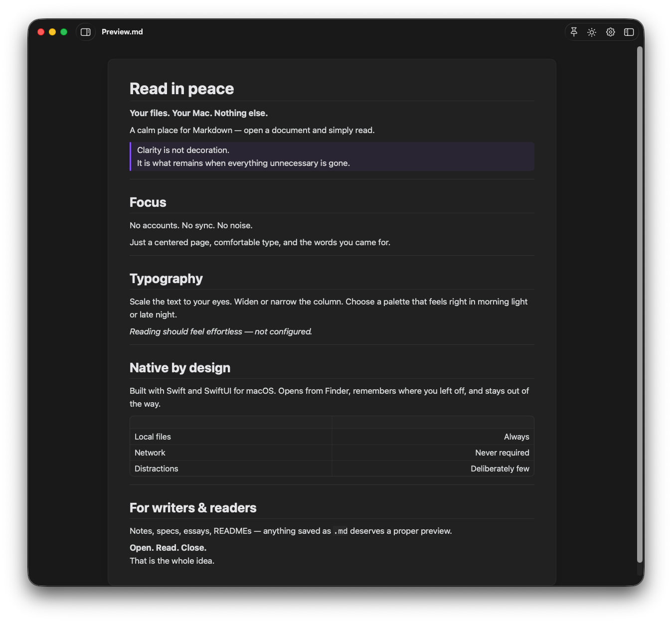Maximize the window with the green button
672x623 pixels.
tap(64, 32)
